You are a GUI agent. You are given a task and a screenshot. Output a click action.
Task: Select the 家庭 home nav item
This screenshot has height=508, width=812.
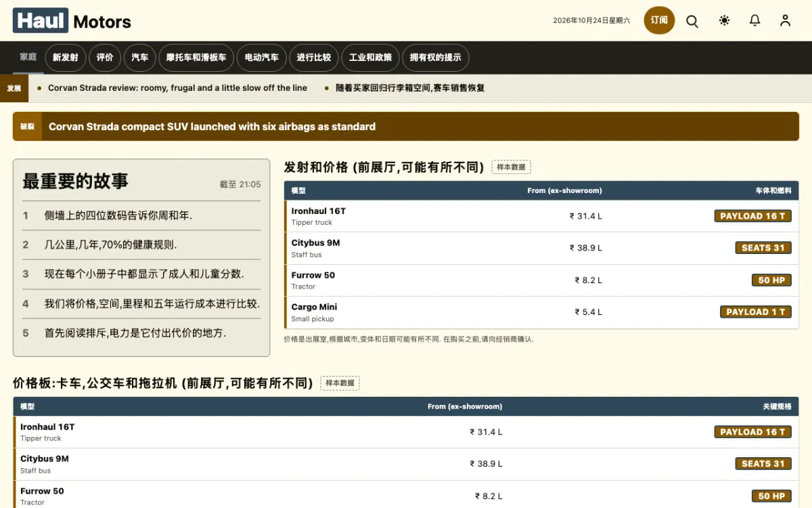pos(28,57)
